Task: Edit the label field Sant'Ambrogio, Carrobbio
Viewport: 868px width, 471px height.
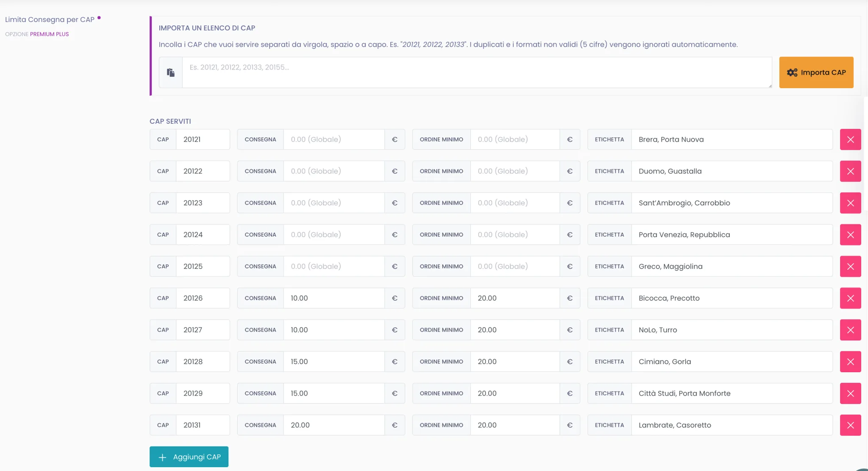Action: [732, 203]
